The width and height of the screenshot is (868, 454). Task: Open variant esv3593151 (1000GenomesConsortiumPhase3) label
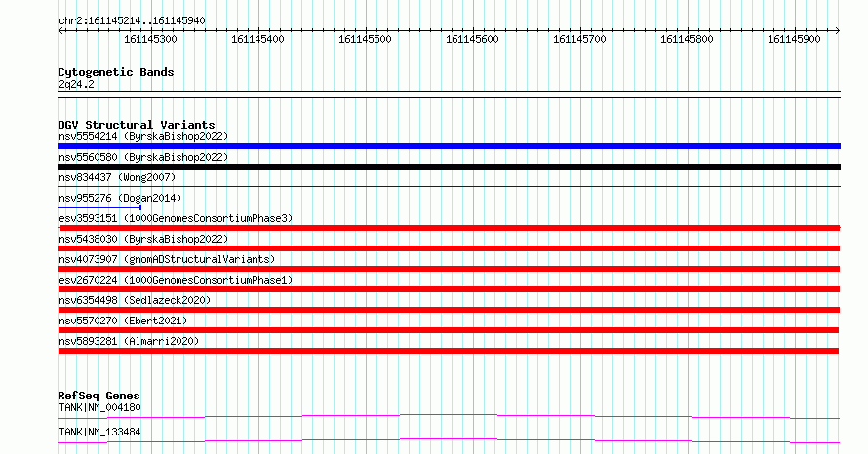[x=176, y=218]
